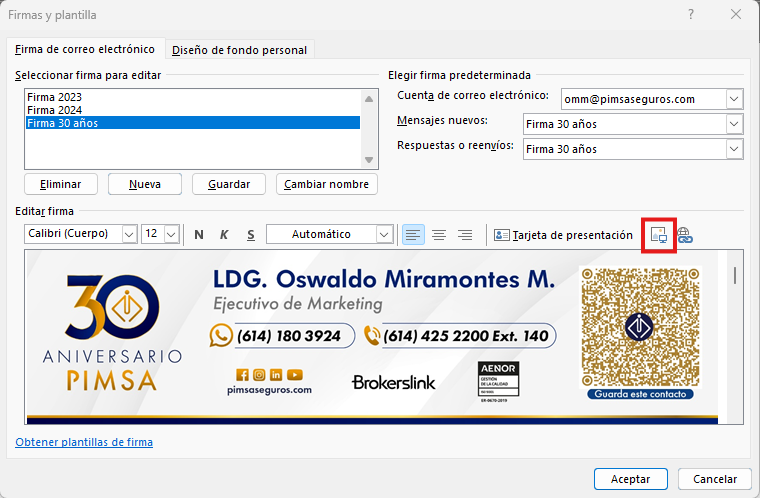Click the Brokerslink logo in signature
The height and width of the screenshot is (498, 760).
pyautogui.click(x=394, y=383)
